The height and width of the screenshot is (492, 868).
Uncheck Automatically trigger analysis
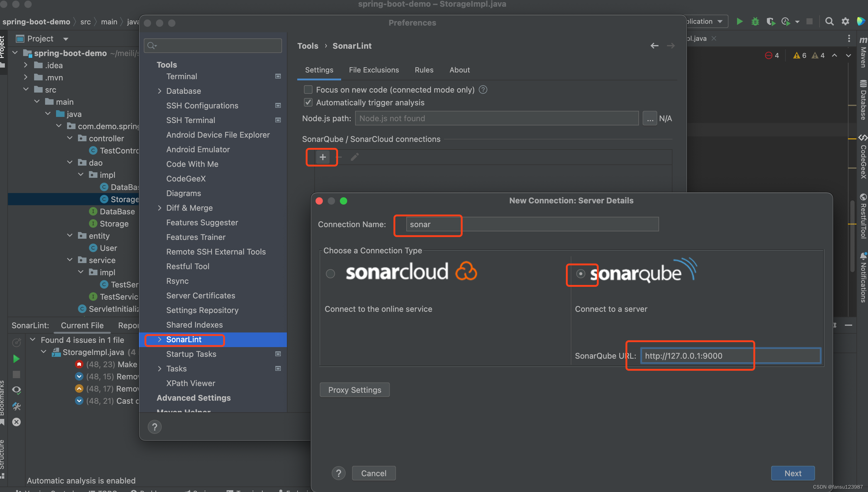308,102
